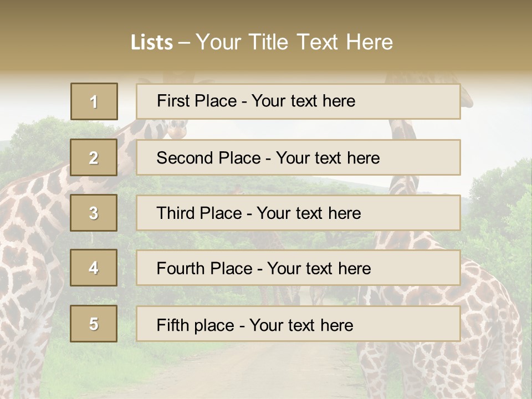Click the words 'Second Place'
This screenshot has height=399, width=532.
209,158
